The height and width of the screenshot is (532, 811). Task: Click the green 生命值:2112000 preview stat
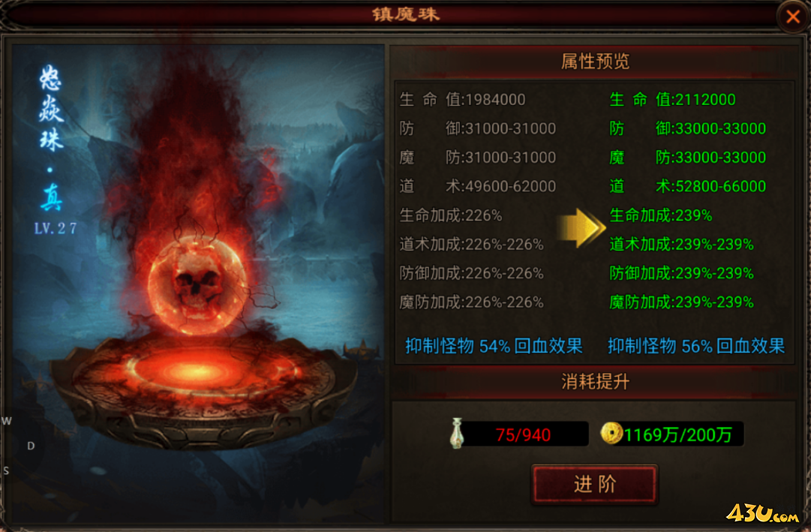pos(672,99)
